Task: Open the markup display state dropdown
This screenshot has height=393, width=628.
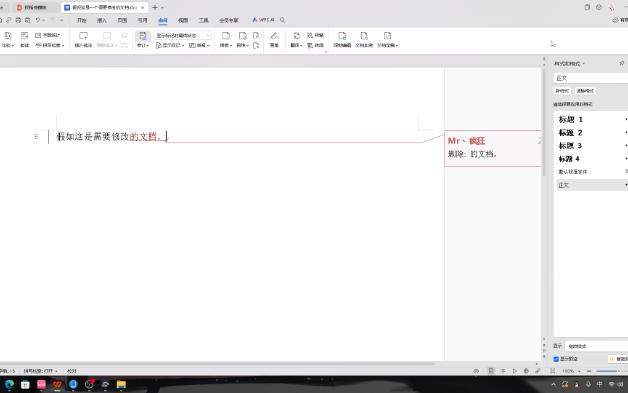Action: click(183, 36)
